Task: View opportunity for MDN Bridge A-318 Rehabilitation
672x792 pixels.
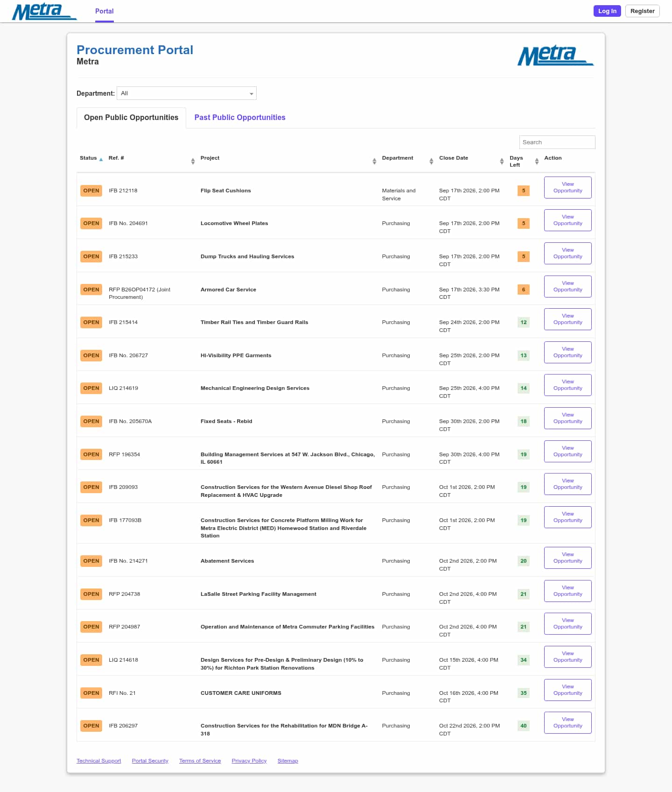Action: (x=568, y=722)
